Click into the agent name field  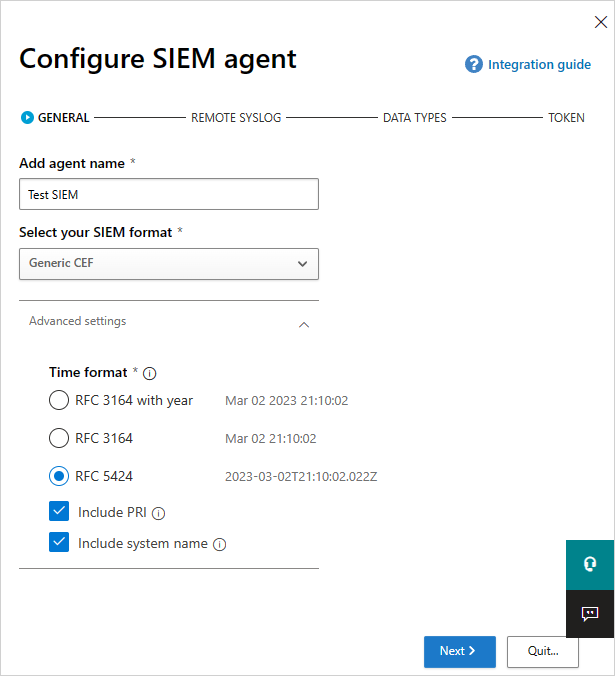[x=169, y=195]
